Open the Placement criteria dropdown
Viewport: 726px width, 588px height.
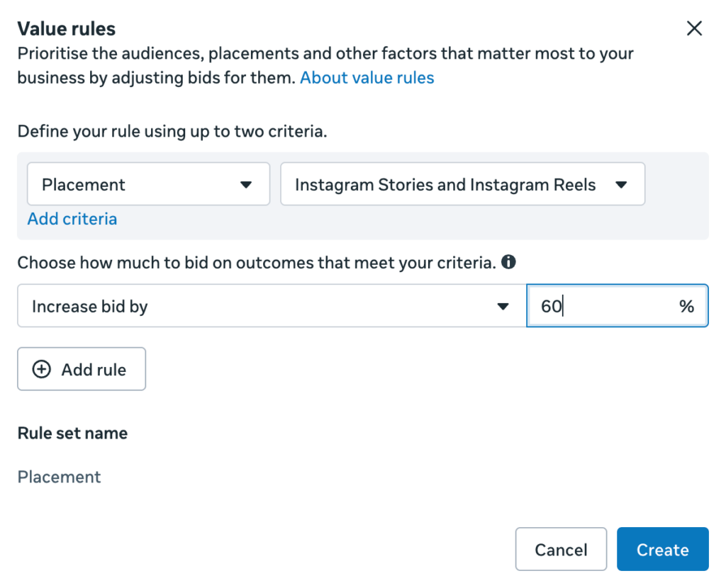[149, 184]
